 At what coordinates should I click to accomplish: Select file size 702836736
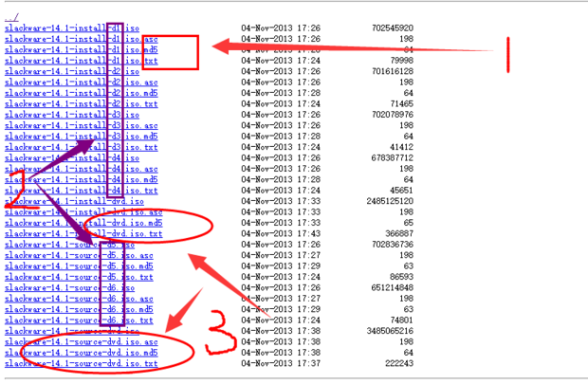click(393, 245)
